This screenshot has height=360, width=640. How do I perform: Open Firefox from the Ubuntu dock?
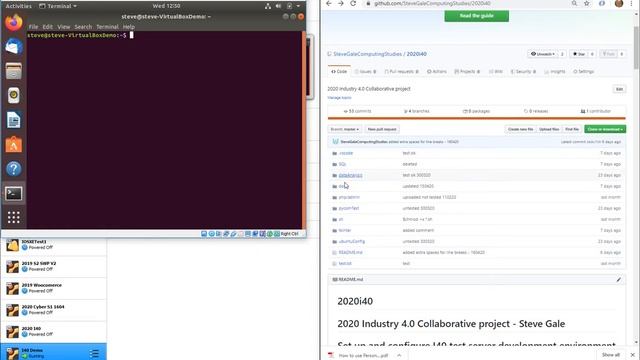click(x=13, y=22)
